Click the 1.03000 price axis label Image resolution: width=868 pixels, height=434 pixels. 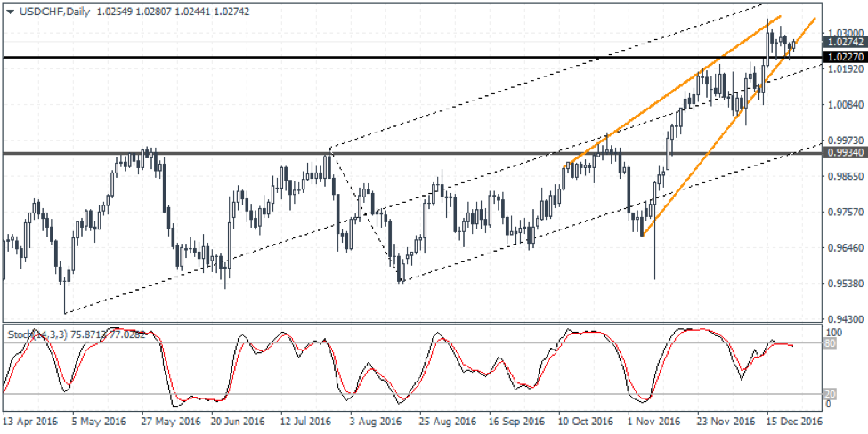(x=844, y=31)
